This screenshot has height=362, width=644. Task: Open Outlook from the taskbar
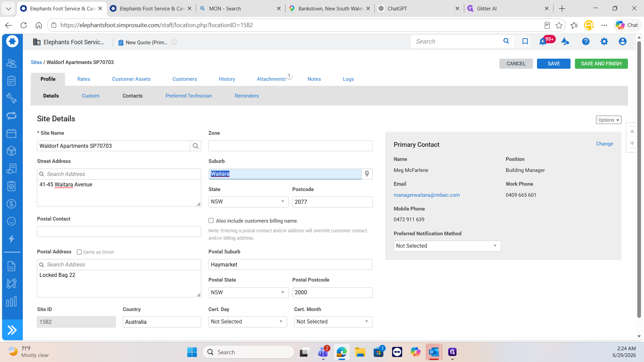click(x=434, y=352)
